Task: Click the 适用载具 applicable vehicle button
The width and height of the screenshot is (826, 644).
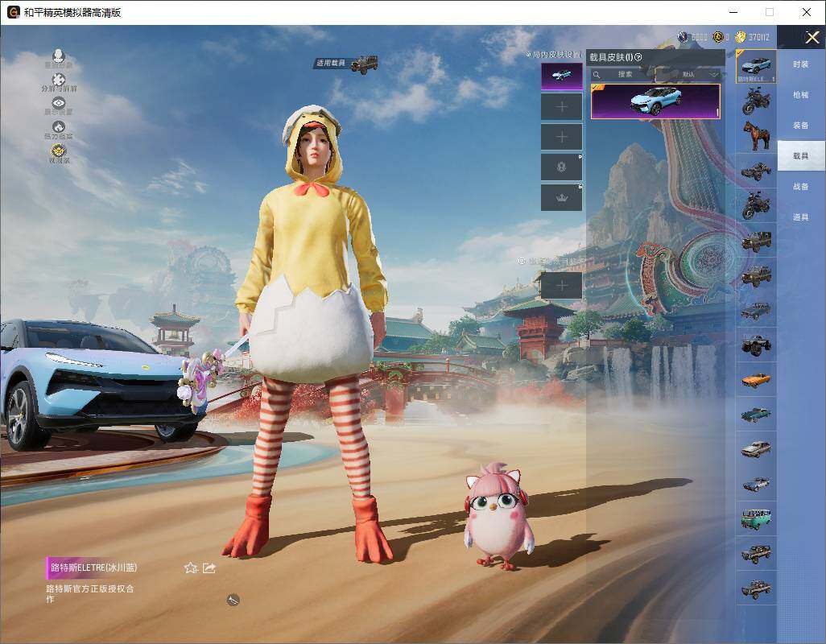Action: point(346,64)
